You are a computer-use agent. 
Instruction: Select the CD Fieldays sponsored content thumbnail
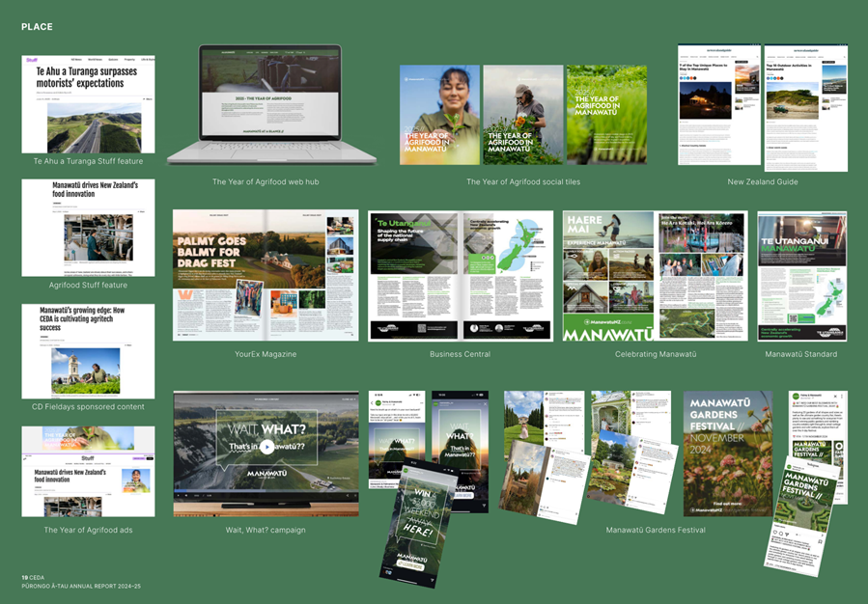pos(87,351)
